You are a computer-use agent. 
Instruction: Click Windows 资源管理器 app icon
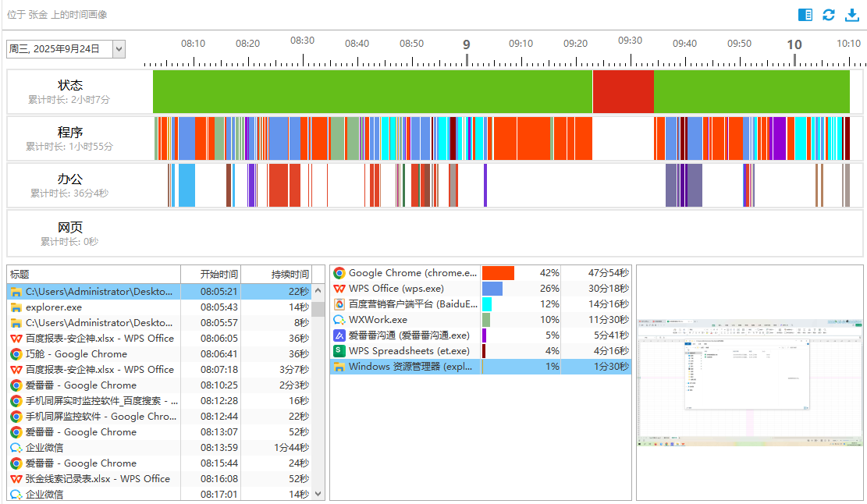(x=339, y=367)
